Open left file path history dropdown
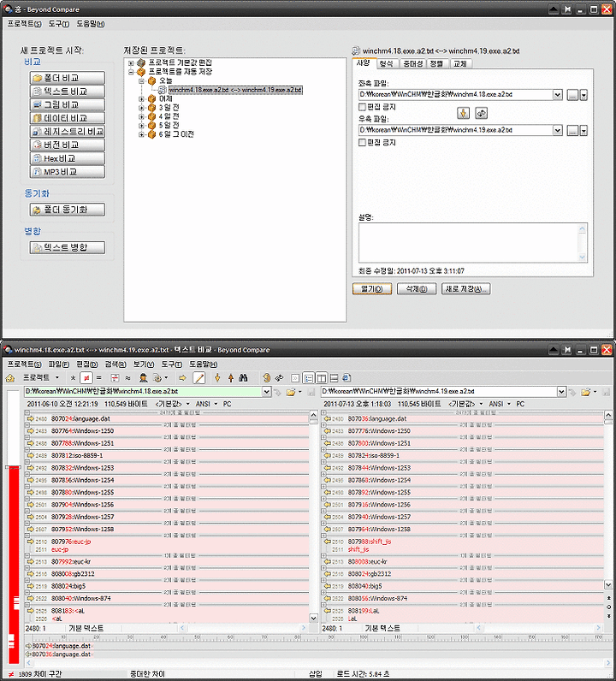 (267, 392)
